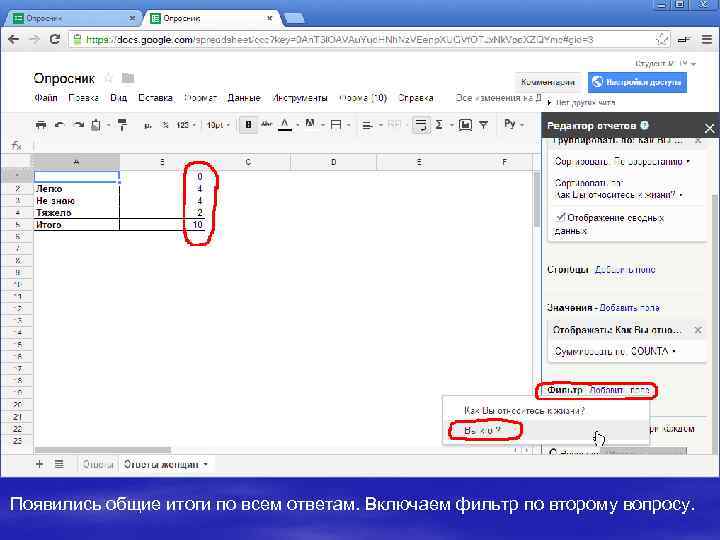The width and height of the screenshot is (720, 540).
Task: Open the Формат menu
Action: [200, 98]
